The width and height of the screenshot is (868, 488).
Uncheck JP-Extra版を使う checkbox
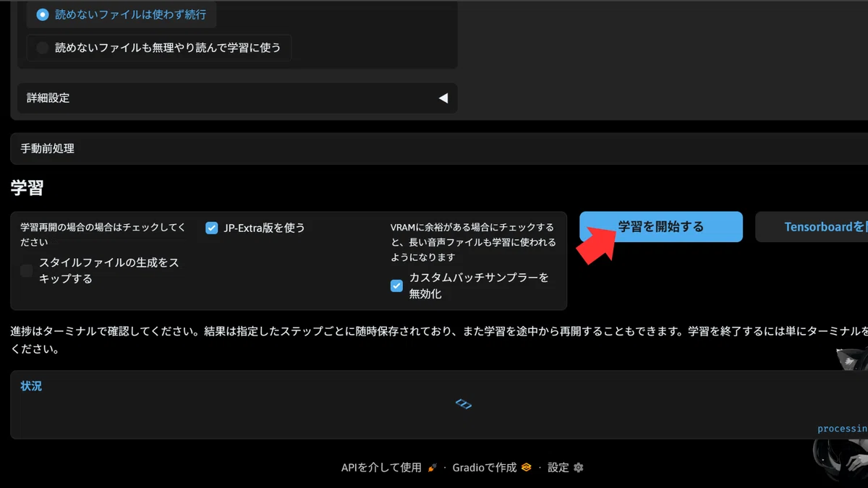click(212, 228)
